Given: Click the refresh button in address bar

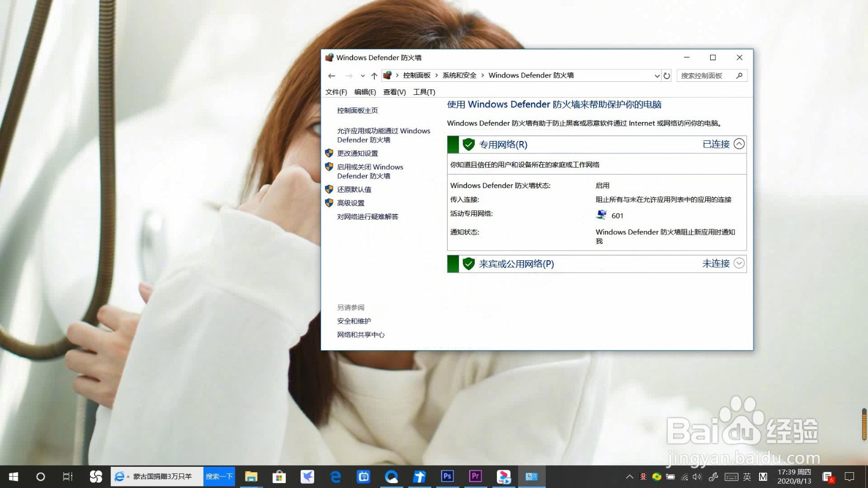Looking at the screenshot, I should (667, 76).
